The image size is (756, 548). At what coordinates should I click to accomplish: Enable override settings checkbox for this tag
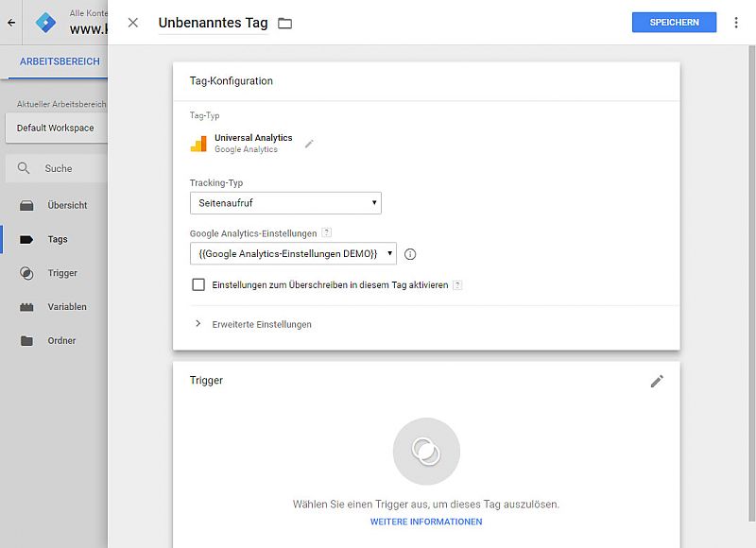198,284
